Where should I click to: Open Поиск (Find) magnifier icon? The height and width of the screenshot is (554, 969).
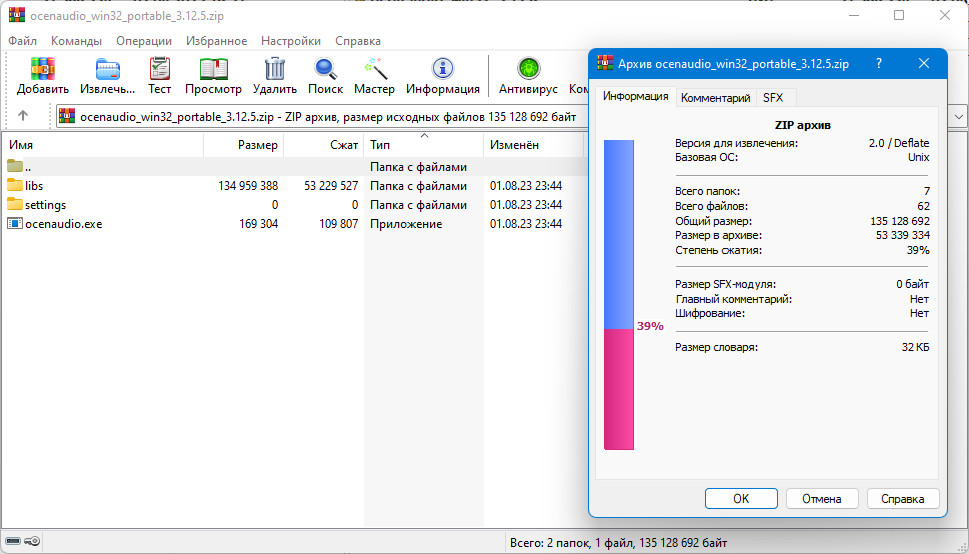coord(325,69)
